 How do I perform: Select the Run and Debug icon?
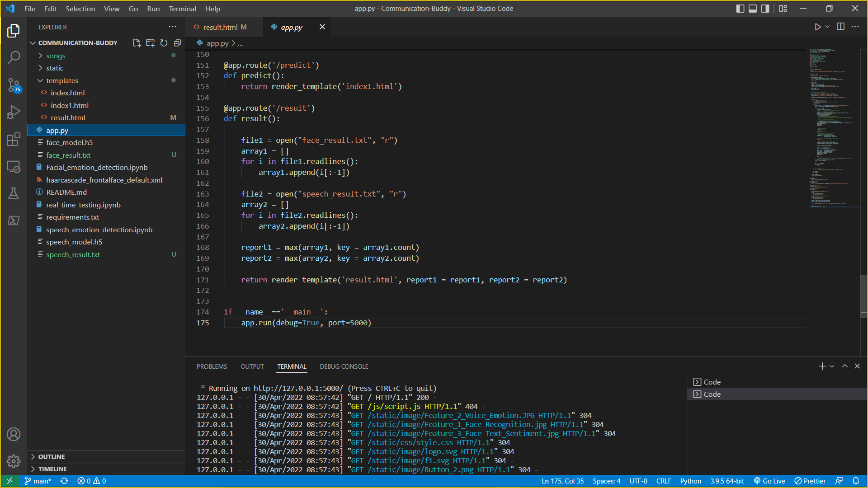(x=14, y=112)
